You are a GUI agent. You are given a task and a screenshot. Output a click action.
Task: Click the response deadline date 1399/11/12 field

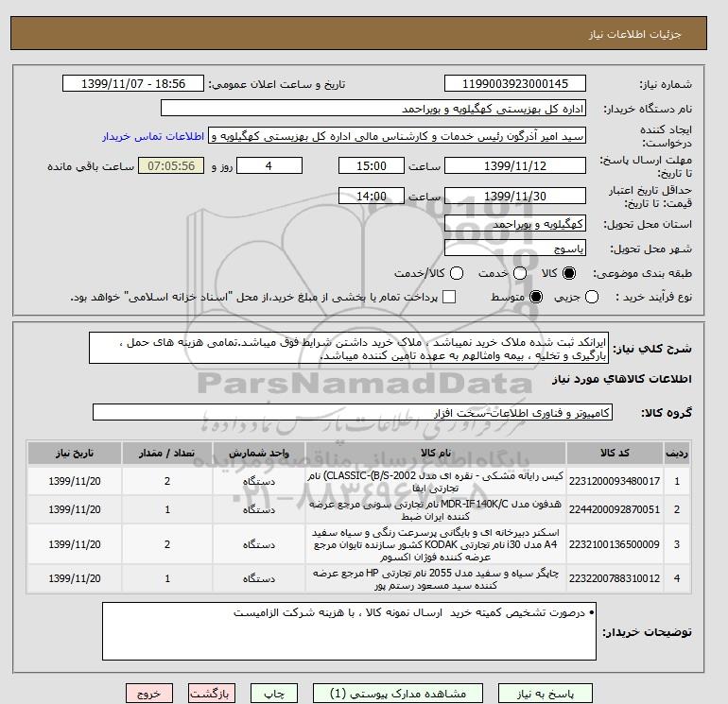point(515,165)
